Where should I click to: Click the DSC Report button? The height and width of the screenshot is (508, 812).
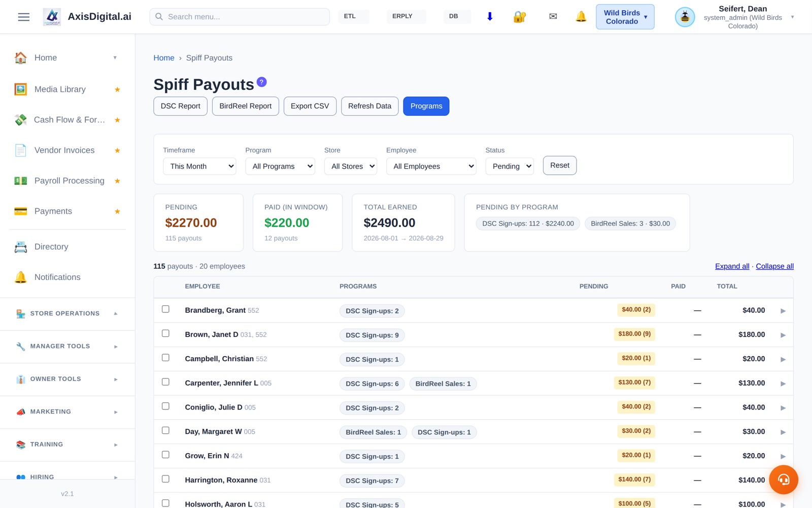coord(181,106)
